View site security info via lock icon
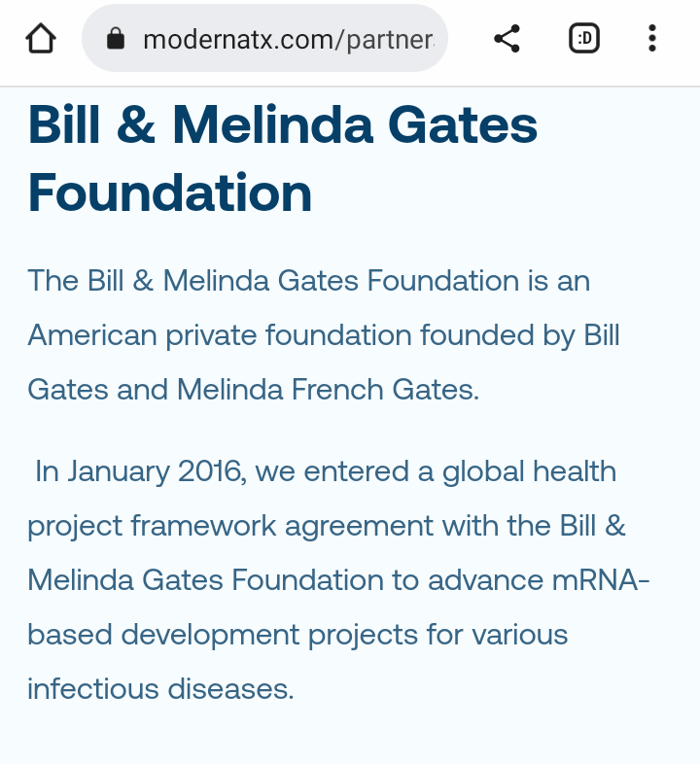 (116, 39)
